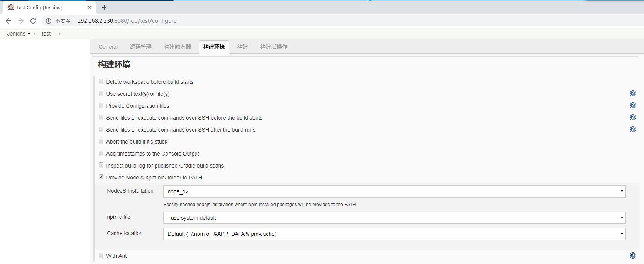Click the NodeJS Installation label

[130, 191]
